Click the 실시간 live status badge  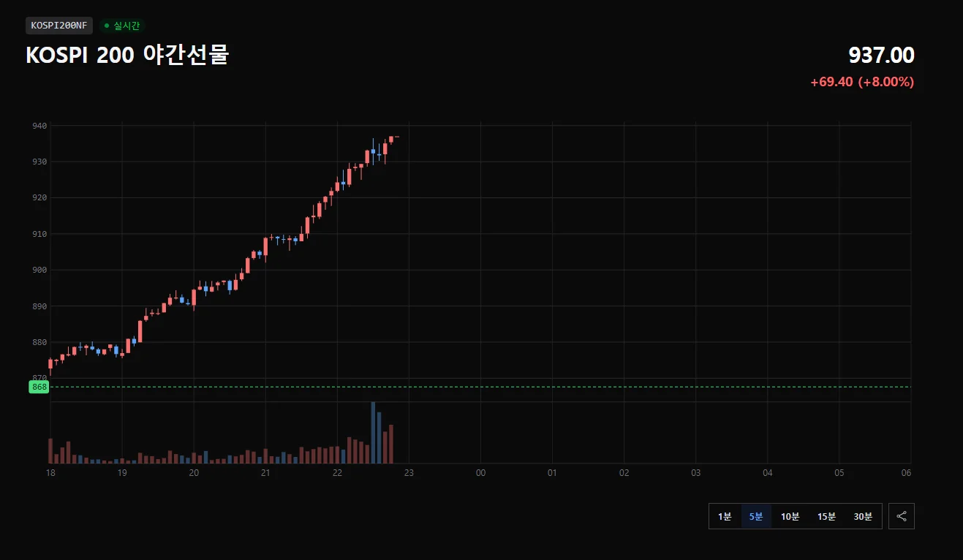pyautogui.click(x=122, y=26)
